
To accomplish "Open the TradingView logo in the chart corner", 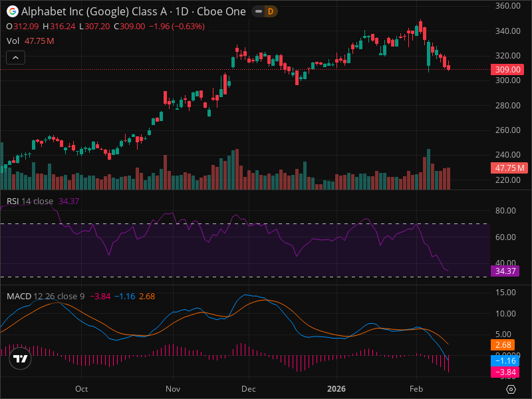I will [20, 358].
